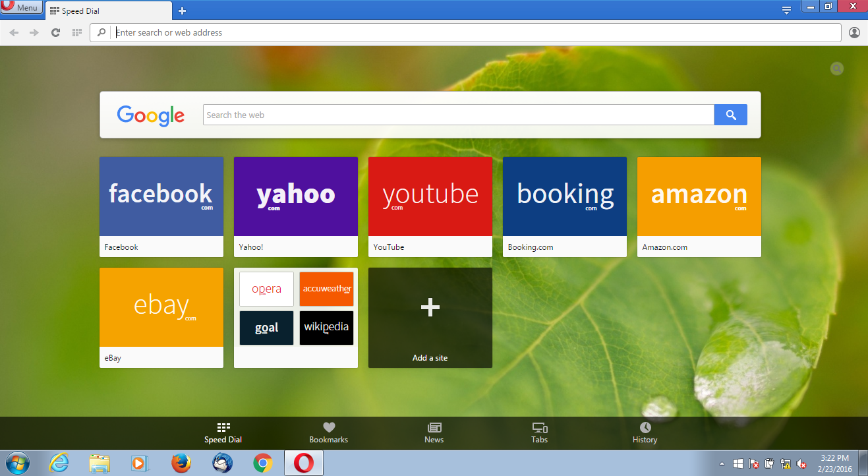
Task: Open News in bottom bar
Action: 434,433
